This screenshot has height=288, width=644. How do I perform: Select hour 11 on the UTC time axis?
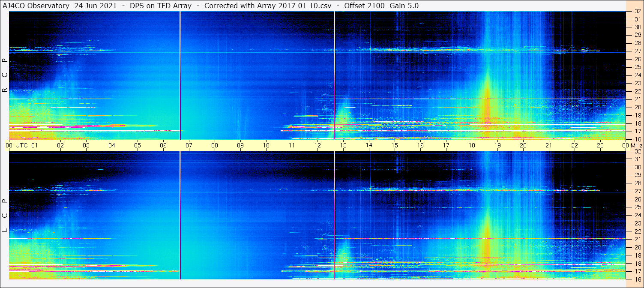pos(292,145)
